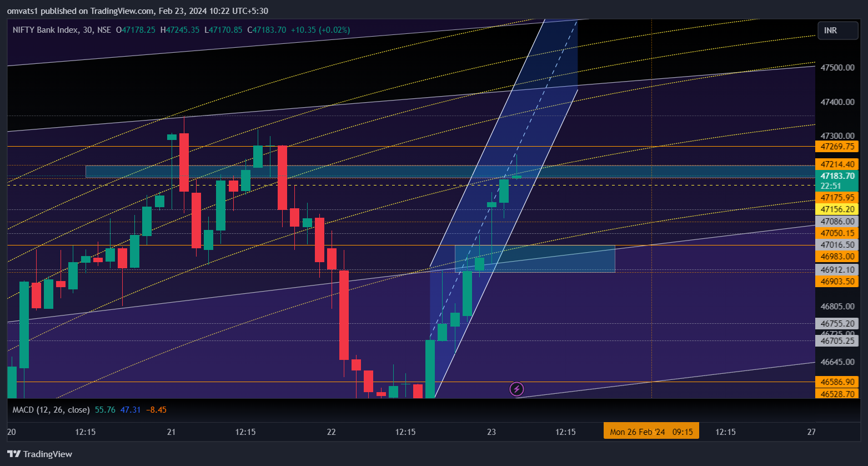The width and height of the screenshot is (868, 466).
Task: Click the 47300.00 price scale label
Action: [x=837, y=136]
